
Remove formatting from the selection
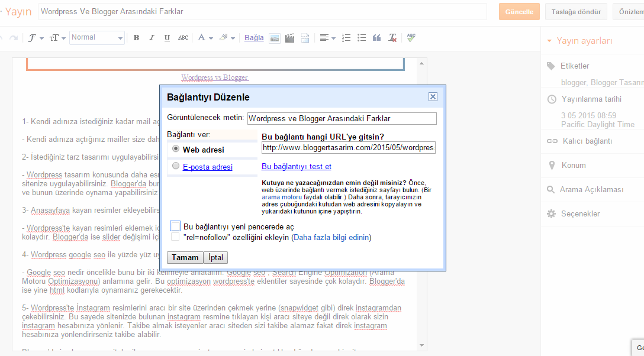[x=392, y=38]
